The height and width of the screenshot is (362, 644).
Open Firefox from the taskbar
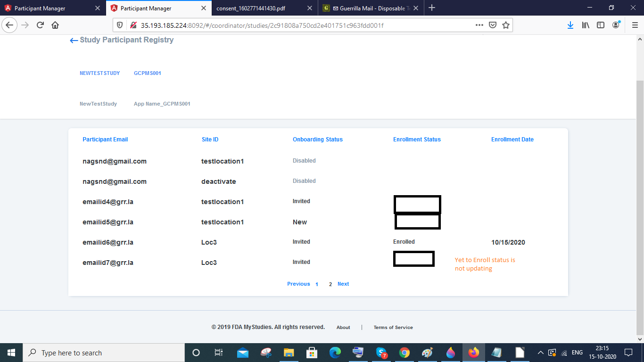474,352
